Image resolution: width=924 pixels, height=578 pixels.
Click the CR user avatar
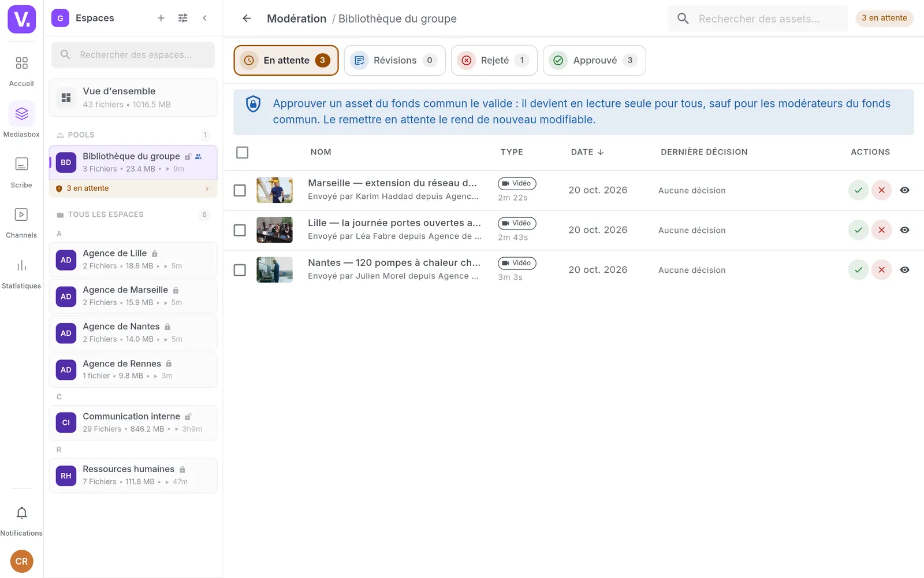click(x=21, y=561)
